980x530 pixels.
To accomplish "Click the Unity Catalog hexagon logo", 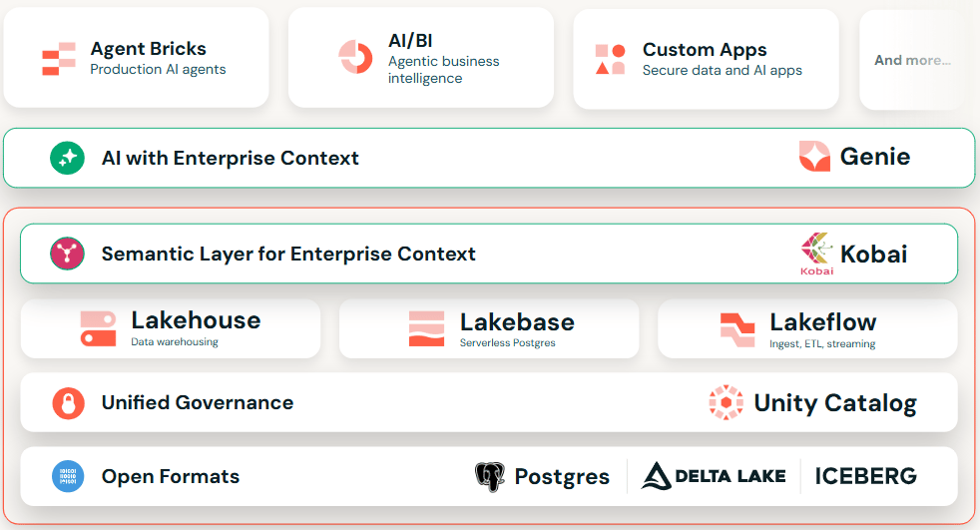I will pyautogui.click(x=726, y=402).
